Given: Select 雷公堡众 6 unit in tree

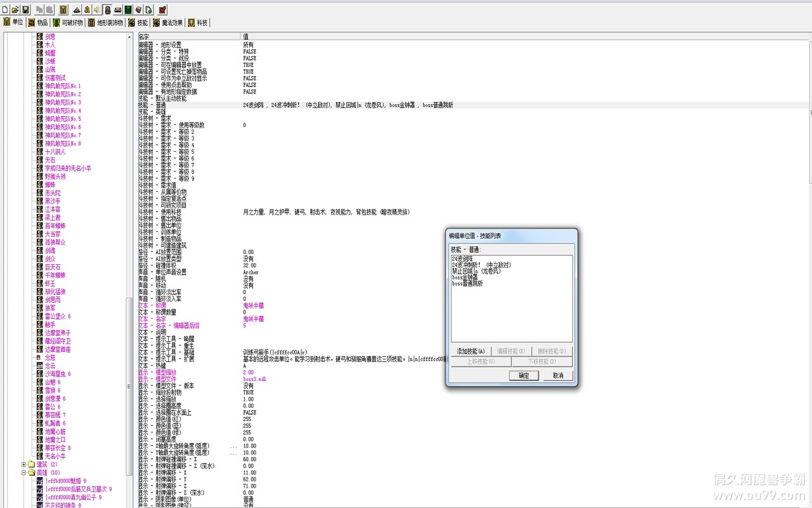Looking at the screenshot, I should (x=58, y=316).
